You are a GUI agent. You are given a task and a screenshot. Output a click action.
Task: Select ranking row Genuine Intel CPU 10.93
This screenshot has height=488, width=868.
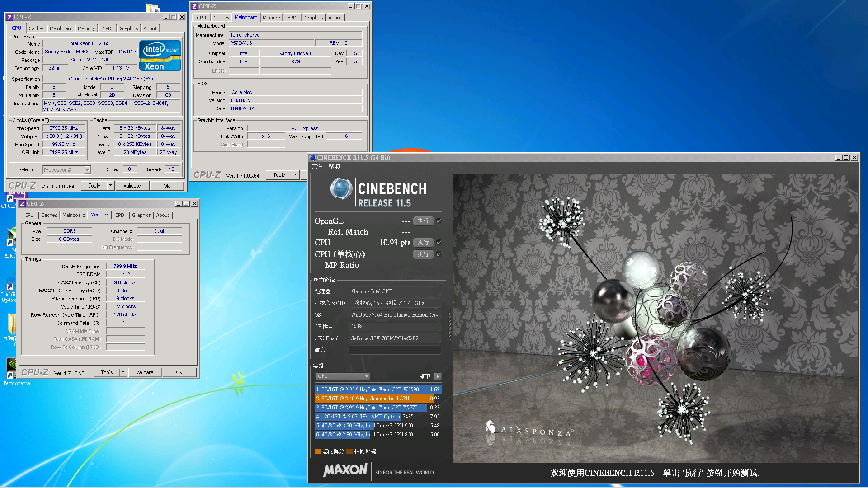click(377, 399)
